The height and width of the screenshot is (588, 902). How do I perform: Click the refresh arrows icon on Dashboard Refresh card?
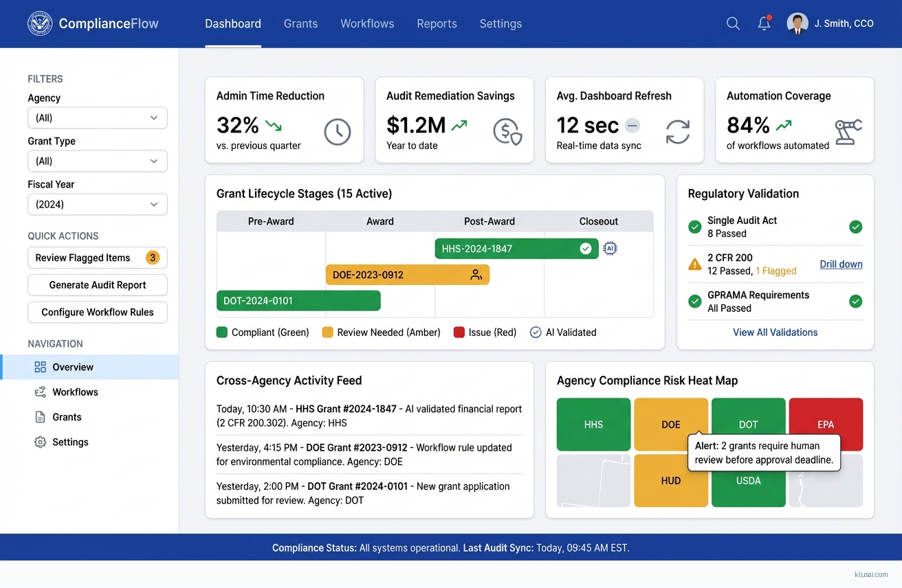tap(677, 131)
